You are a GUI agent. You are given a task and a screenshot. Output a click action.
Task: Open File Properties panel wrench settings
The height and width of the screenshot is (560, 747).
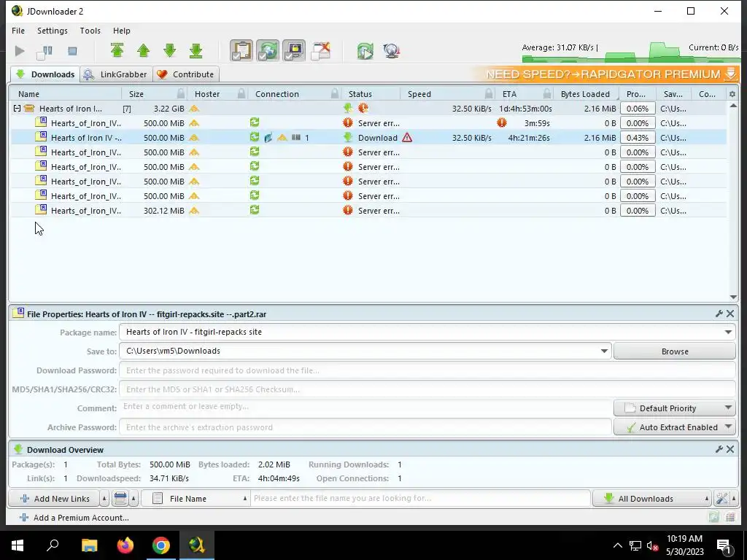pyautogui.click(x=719, y=314)
